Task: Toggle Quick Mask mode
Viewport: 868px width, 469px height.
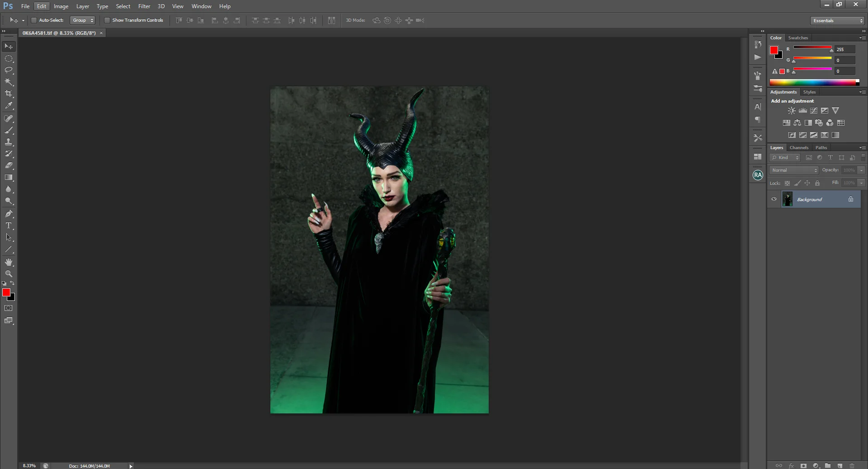Action: click(9, 308)
